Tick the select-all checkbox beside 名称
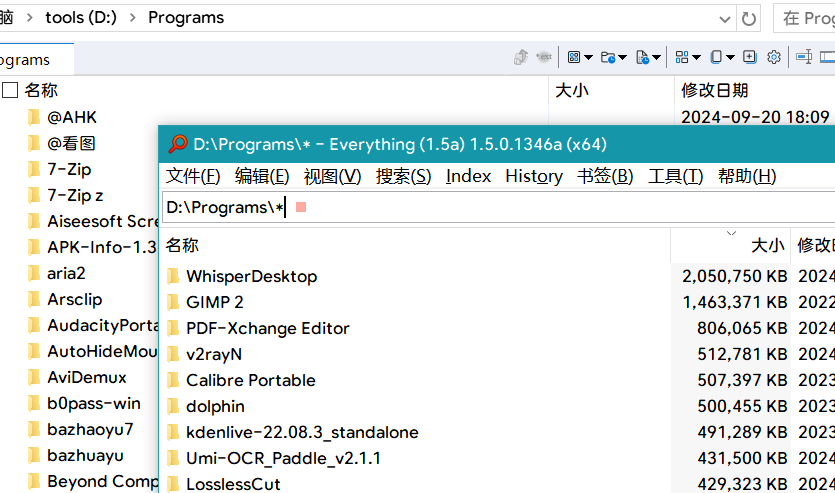 10,90
